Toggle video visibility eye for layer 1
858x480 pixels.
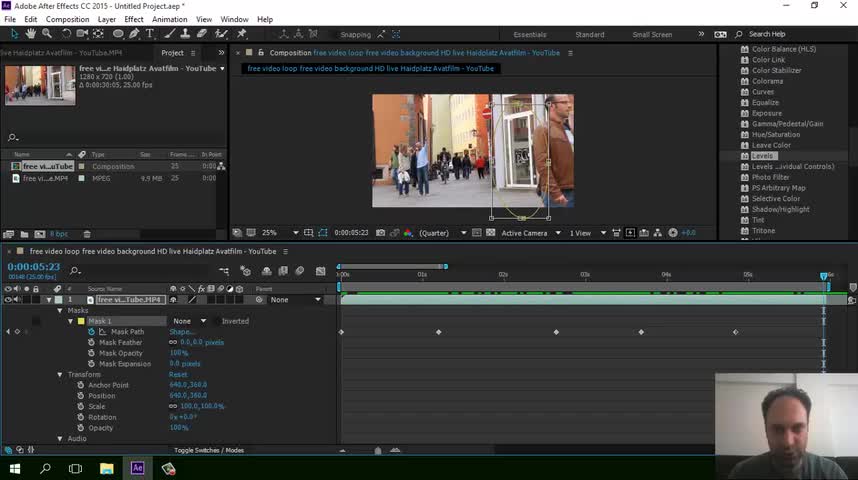[8, 300]
